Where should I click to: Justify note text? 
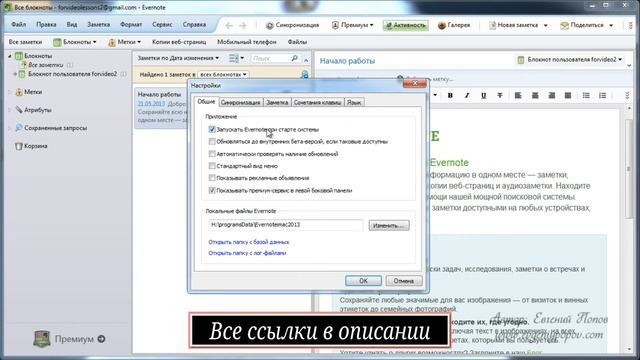[568, 96]
